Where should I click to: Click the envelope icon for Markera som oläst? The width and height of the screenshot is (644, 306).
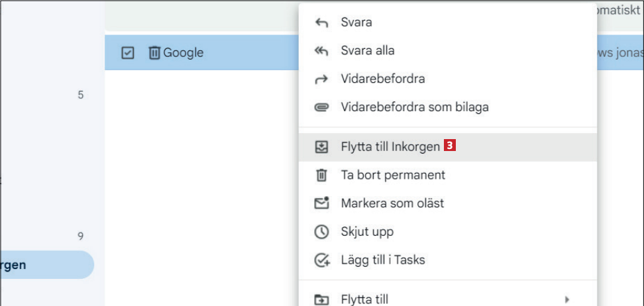(x=321, y=203)
